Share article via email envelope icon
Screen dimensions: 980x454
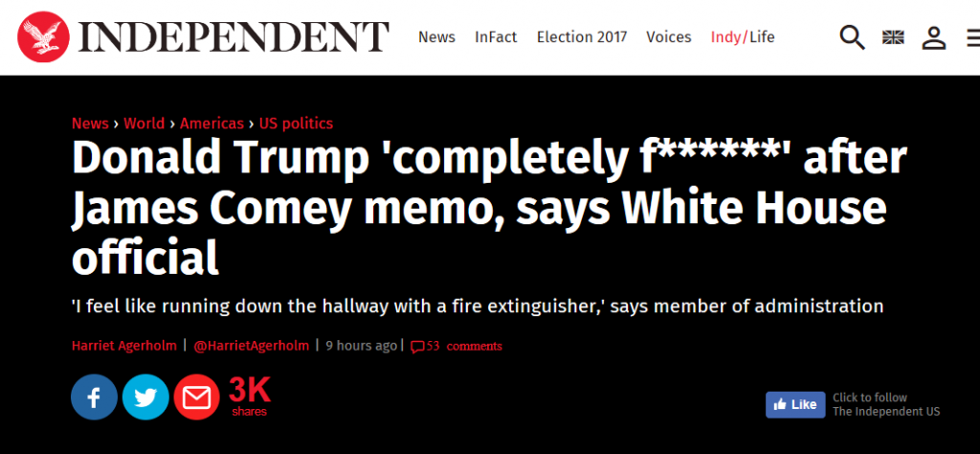tap(197, 397)
